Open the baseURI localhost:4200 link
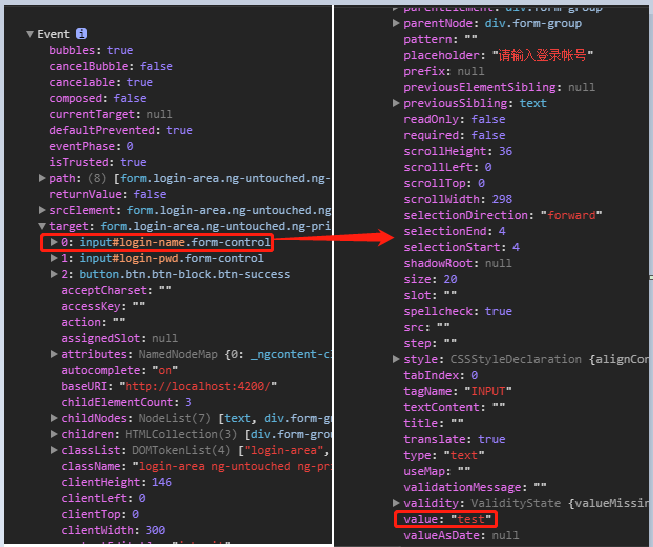The image size is (653, 547). point(198,386)
